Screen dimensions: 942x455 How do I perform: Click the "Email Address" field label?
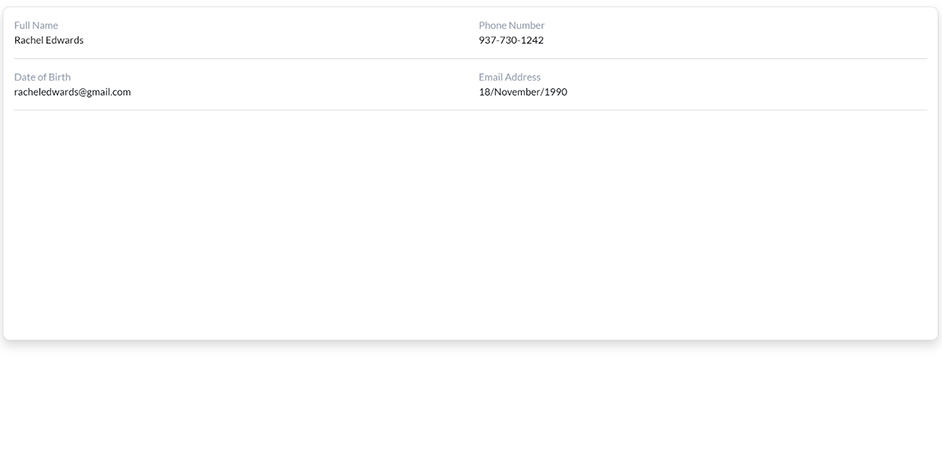[x=509, y=77]
